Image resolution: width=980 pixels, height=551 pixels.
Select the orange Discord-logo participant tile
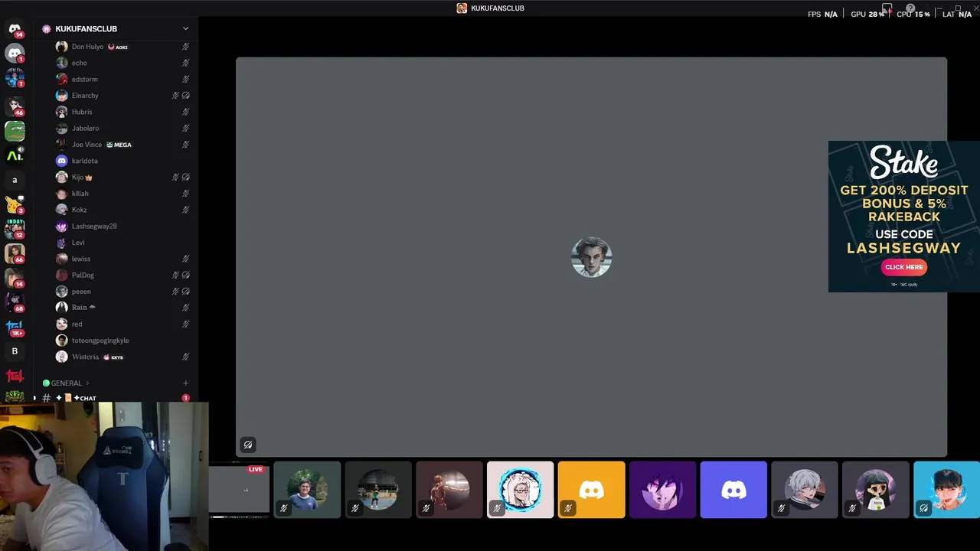click(591, 490)
